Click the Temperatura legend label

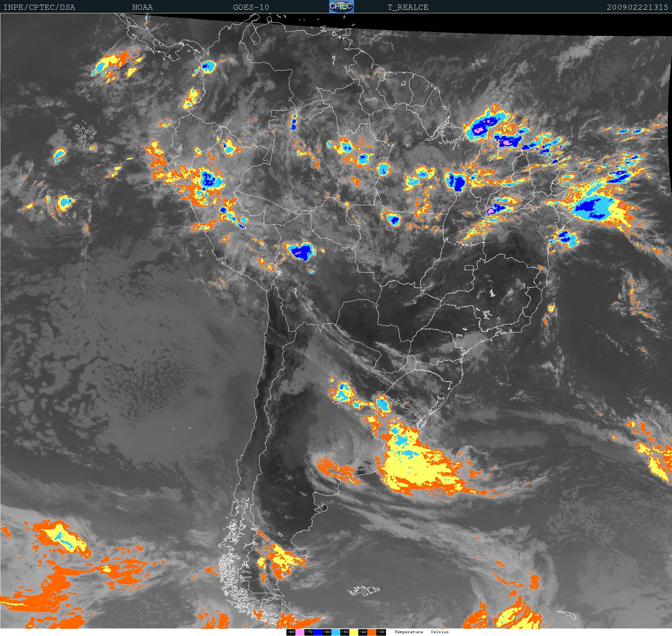409,632
